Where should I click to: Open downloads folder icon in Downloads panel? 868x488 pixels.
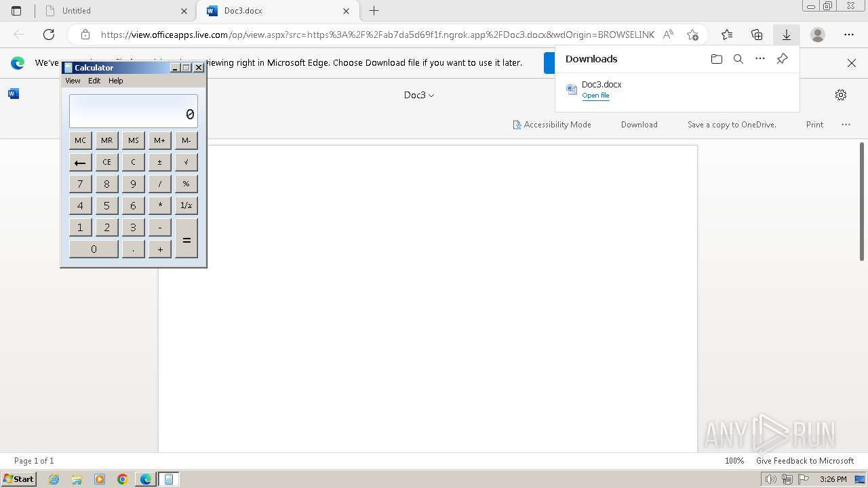coord(717,59)
